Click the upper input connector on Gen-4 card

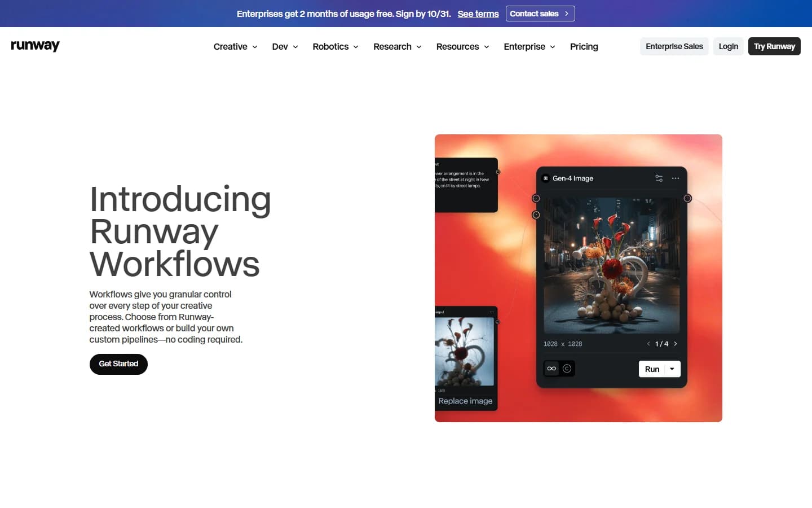(536, 198)
